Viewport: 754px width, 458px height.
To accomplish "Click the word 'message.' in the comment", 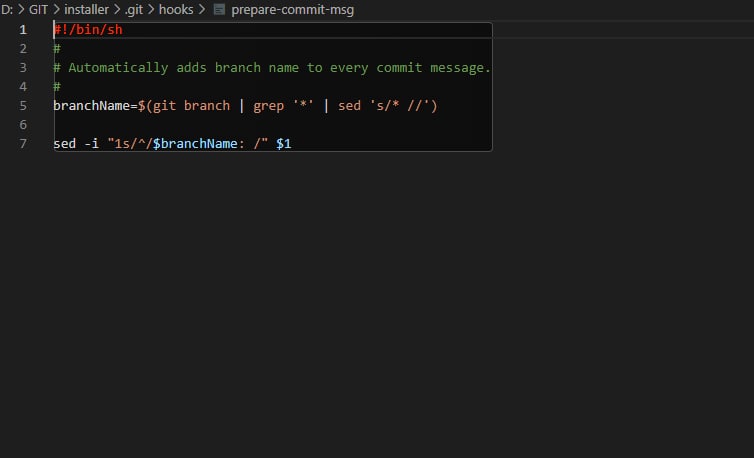I will point(460,68).
